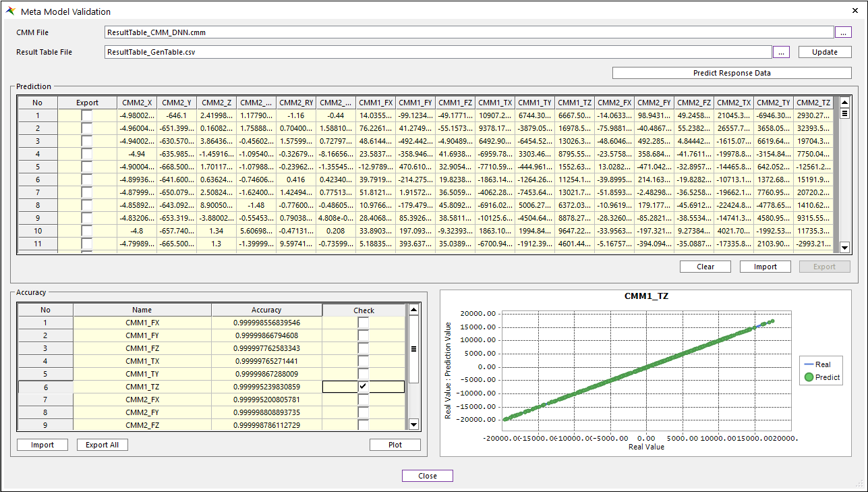Browse for Result Table File with ellipsis button
Viewport: 868px width, 492px height.
[x=780, y=52]
